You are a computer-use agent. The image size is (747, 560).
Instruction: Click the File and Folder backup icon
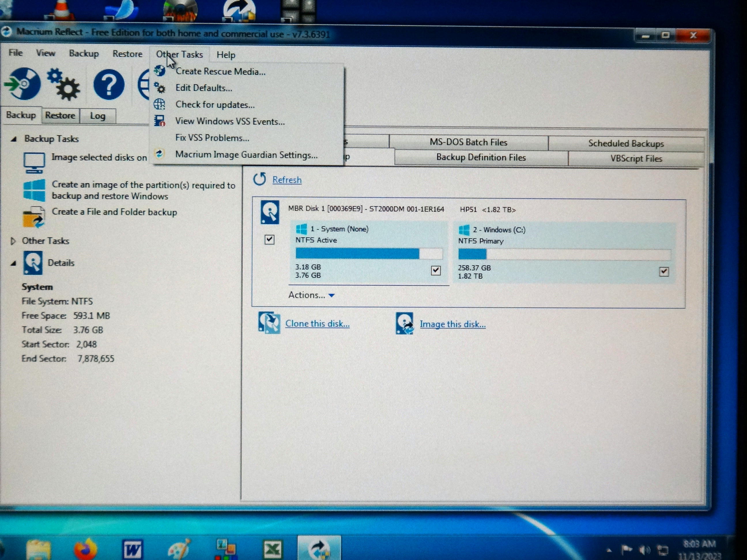(34, 217)
